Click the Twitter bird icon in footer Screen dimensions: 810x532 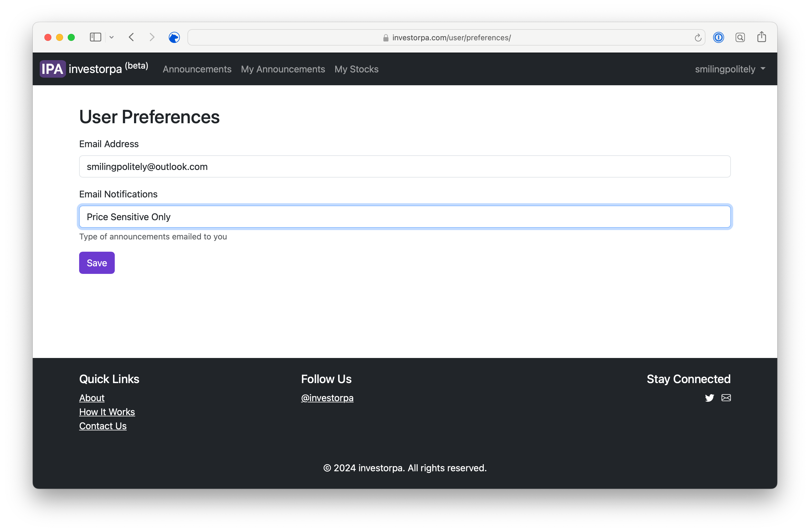tap(709, 398)
